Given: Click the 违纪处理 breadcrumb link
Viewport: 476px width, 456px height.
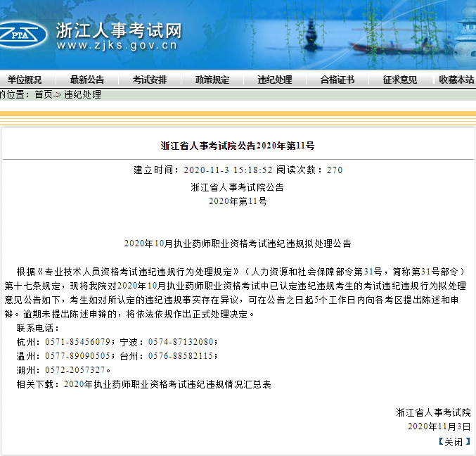Looking at the screenshot, I should 83,94.
